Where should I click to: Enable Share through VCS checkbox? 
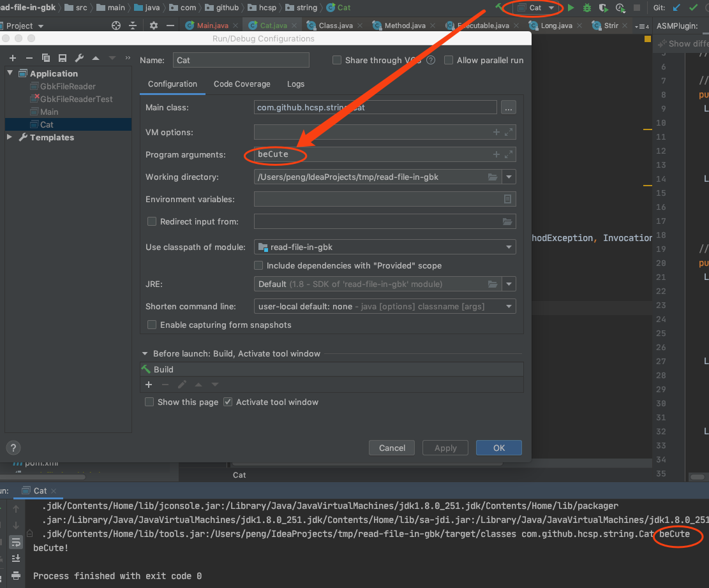pyautogui.click(x=337, y=60)
